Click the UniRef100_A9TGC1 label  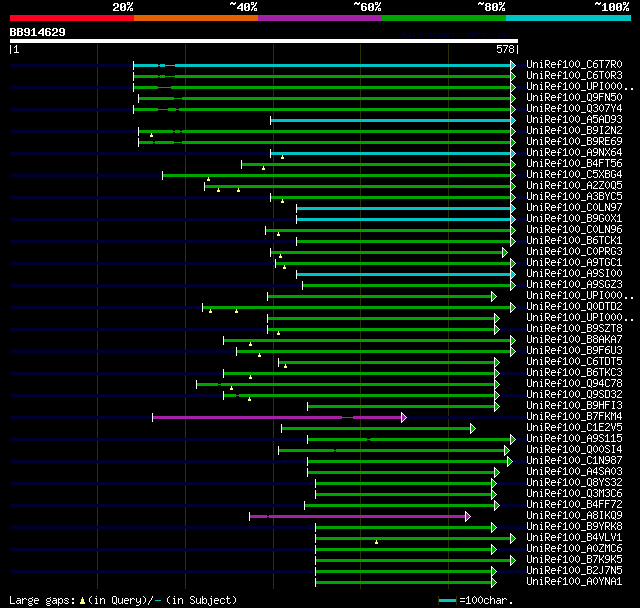(574, 263)
